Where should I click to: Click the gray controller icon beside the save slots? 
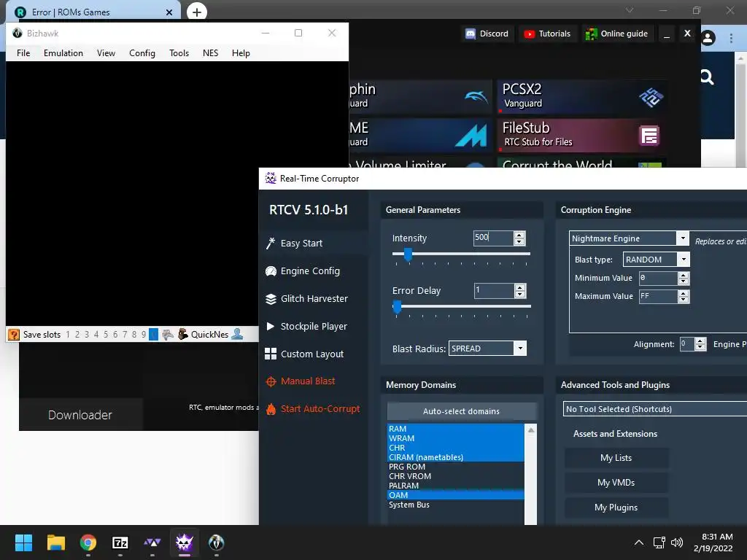click(x=168, y=334)
